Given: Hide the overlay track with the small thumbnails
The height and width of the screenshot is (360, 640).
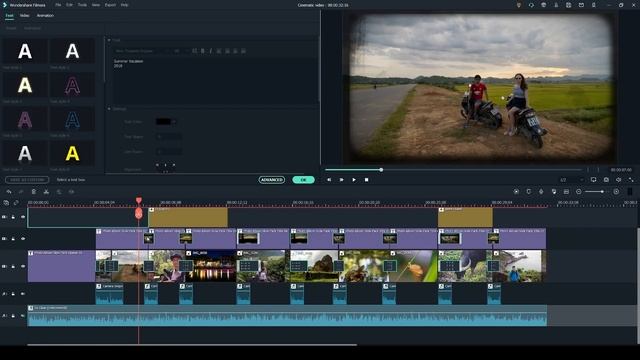Looking at the screenshot, I should pos(23,238).
